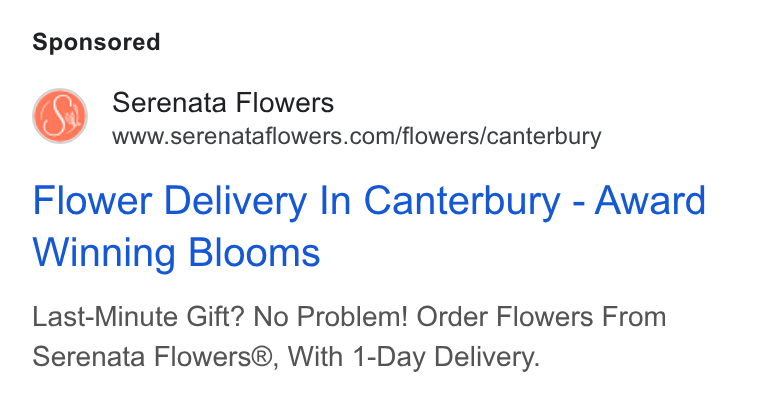Click the word 'Flowers' in the advertiser name
This screenshot has height=398, width=760.
[285, 103]
